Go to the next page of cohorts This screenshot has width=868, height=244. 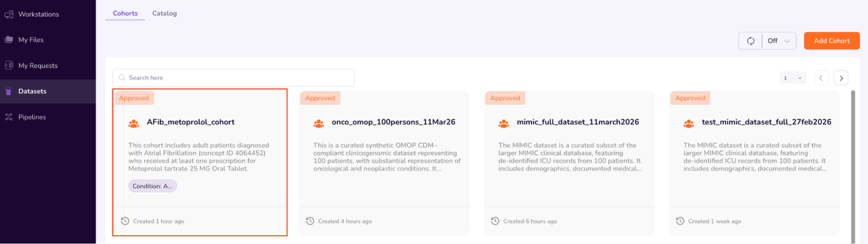(841, 78)
